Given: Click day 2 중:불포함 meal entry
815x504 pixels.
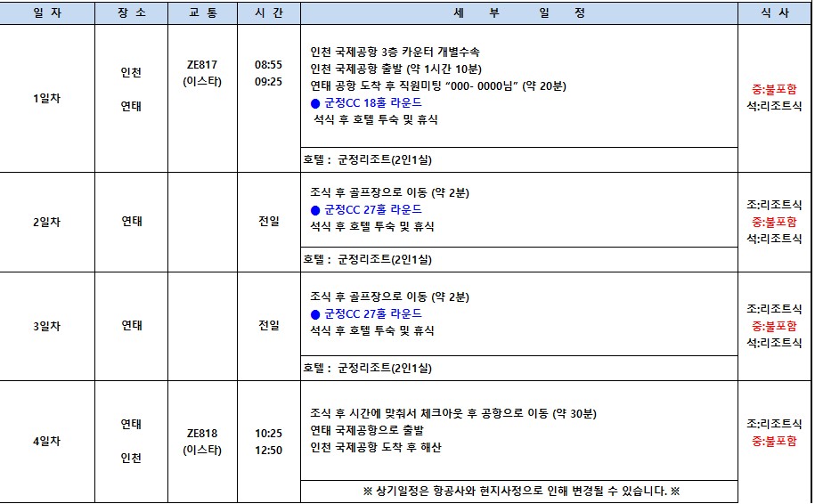Looking at the screenshot, I should pos(774,222).
